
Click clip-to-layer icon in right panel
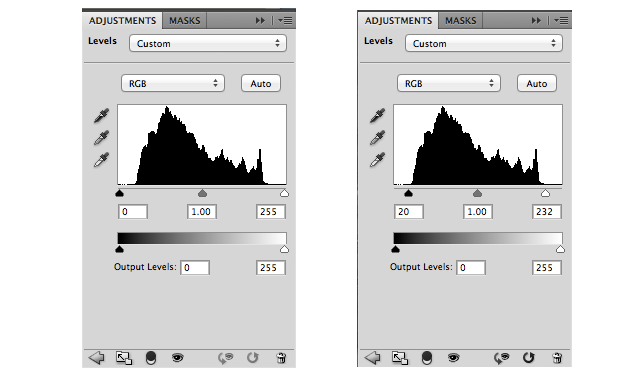tap(427, 358)
